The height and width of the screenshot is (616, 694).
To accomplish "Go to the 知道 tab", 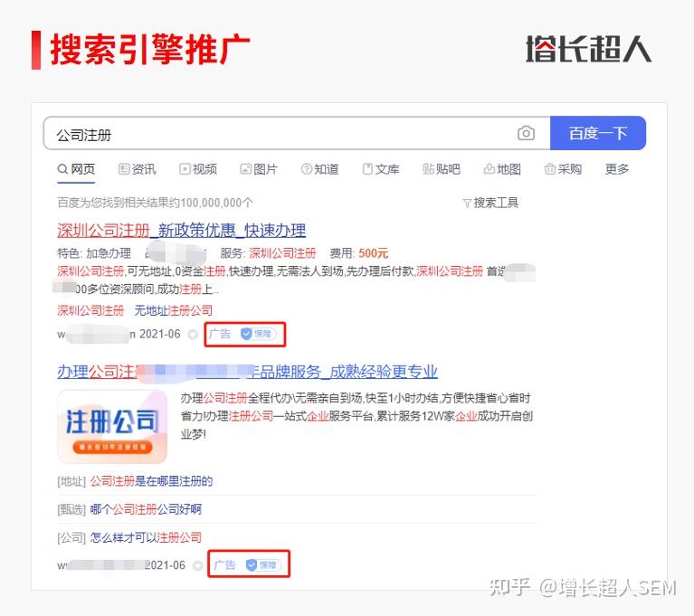I will (319, 169).
